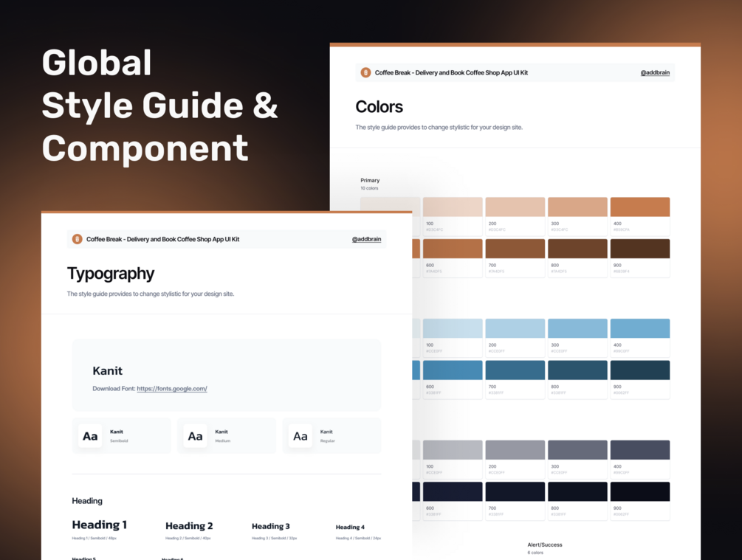742x560 pixels.
Task: Follow the https://fonts.google.com/ download link
Action: [x=172, y=388]
